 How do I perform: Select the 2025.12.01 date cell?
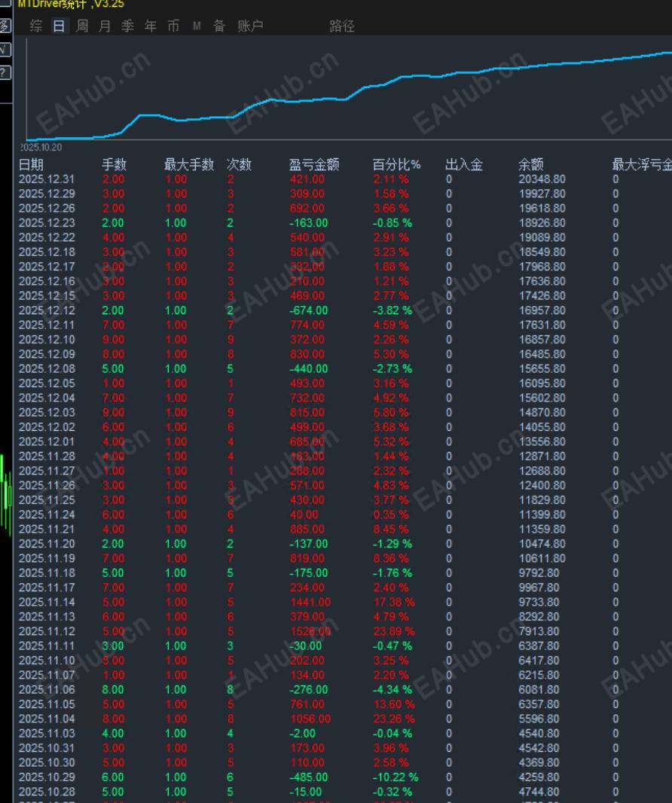pos(47,442)
